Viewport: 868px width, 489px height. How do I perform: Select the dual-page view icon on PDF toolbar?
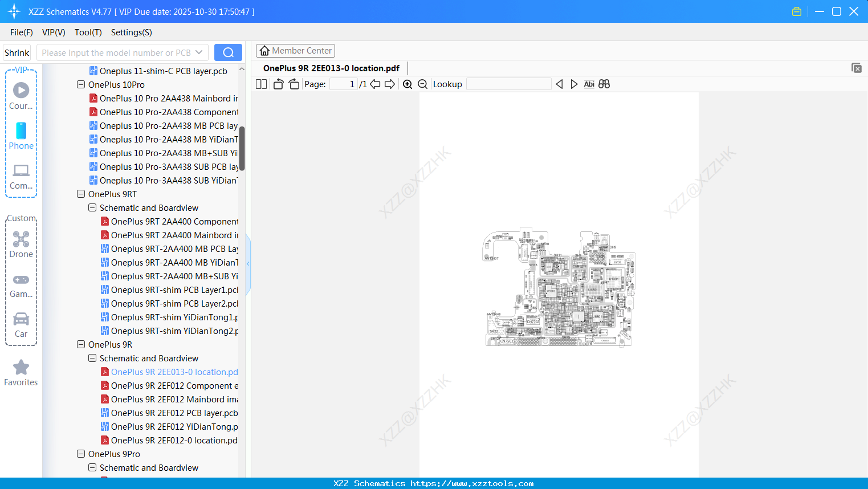click(260, 84)
